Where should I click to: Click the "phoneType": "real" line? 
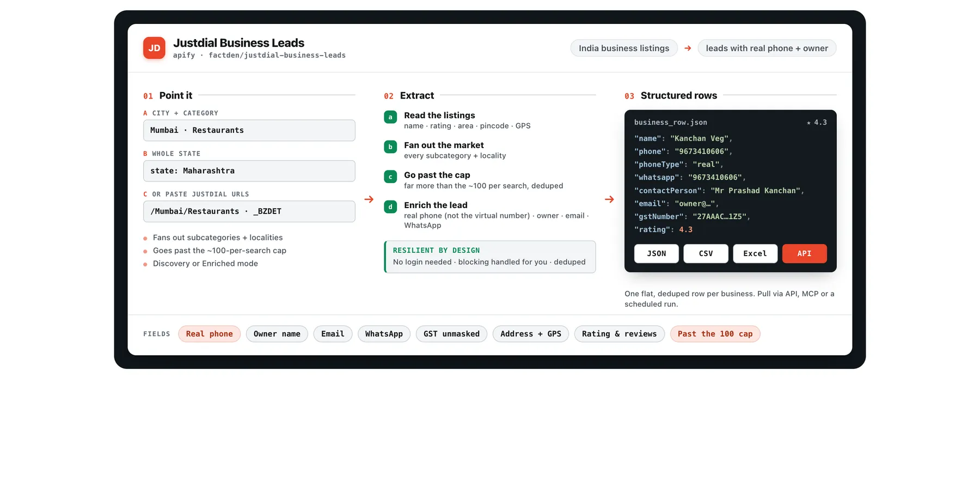[x=679, y=165]
